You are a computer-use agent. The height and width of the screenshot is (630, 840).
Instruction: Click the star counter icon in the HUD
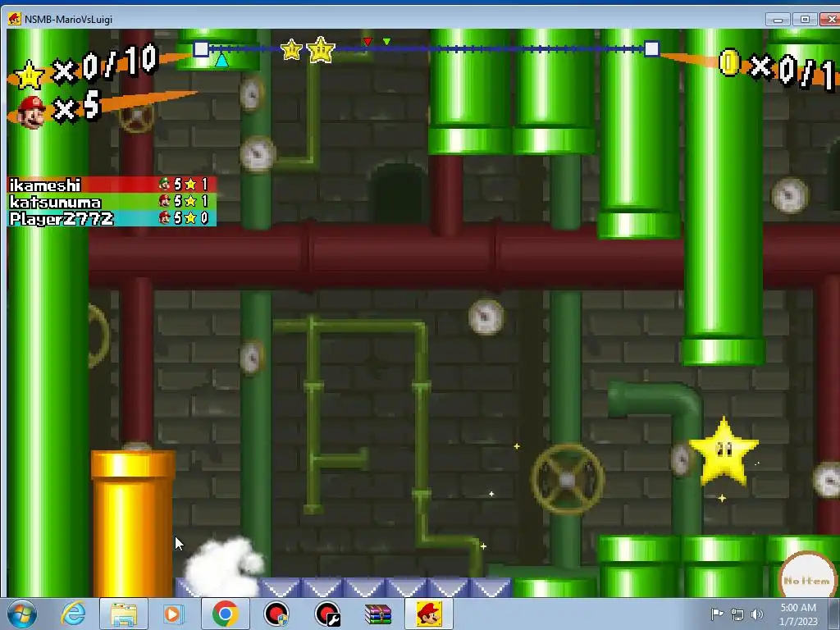pos(29,75)
